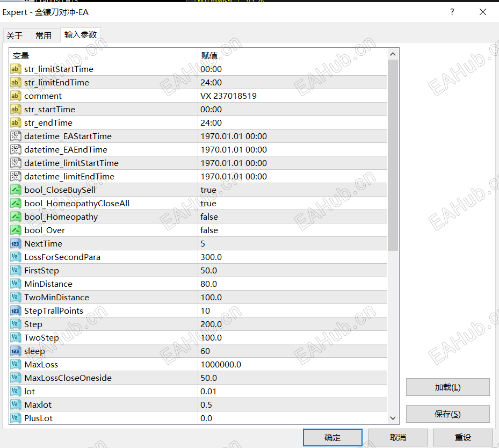Viewport: 499px width, 448px height.
Task: Select the Step value 200.0
Action: pyautogui.click(x=211, y=324)
